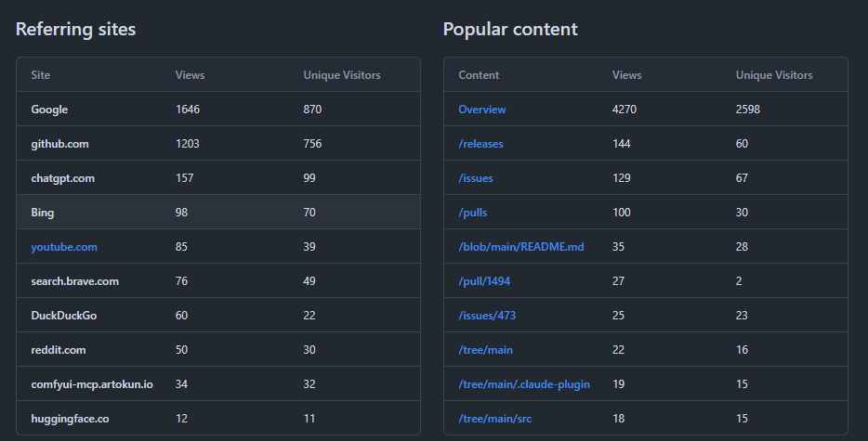Open the /issues content link

[476, 178]
